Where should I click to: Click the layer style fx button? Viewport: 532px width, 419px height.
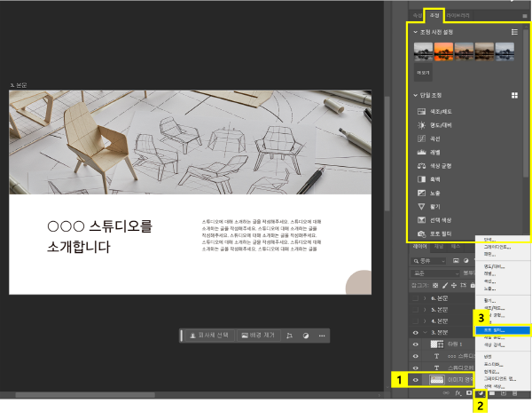(x=458, y=393)
